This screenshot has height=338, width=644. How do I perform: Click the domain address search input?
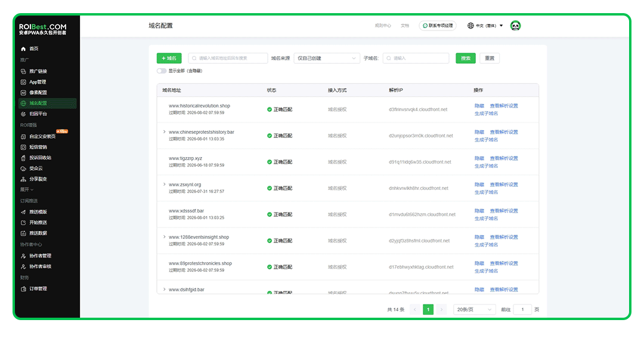pos(228,59)
